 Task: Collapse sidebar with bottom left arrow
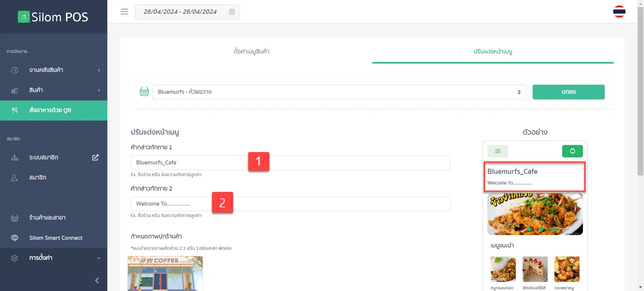(97, 280)
